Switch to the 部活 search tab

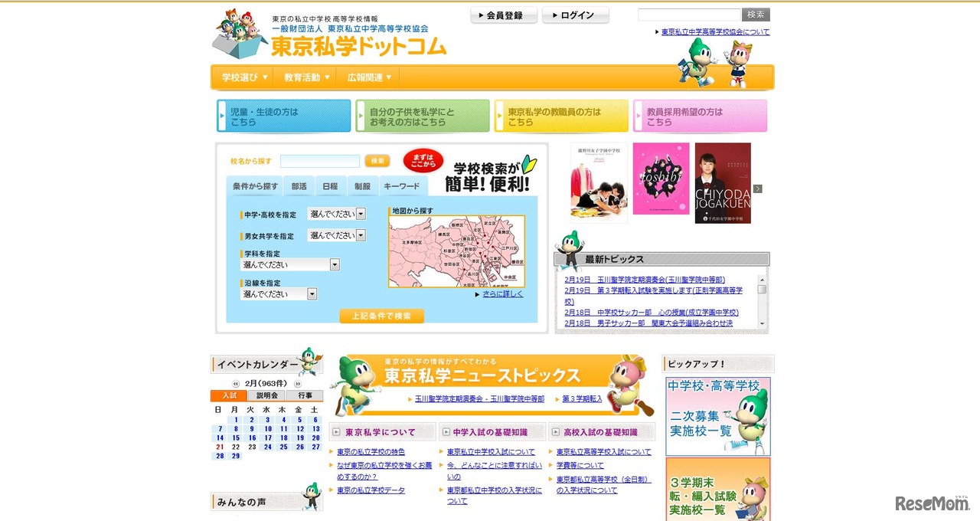[299, 186]
